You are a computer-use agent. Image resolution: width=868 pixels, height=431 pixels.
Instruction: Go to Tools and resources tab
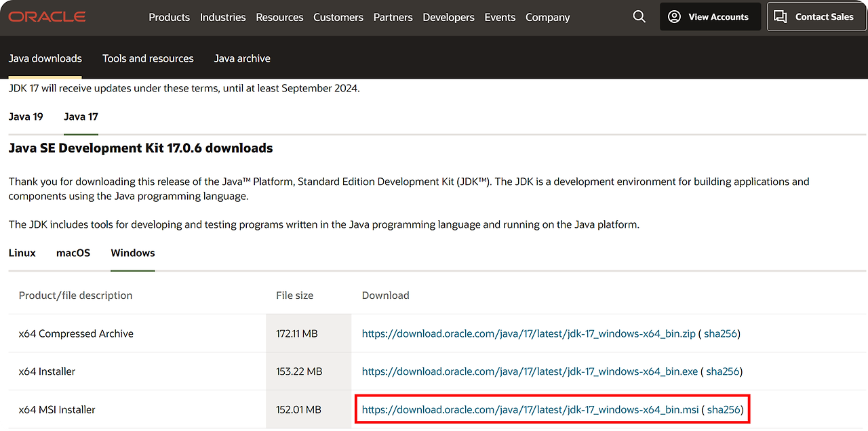click(x=148, y=58)
